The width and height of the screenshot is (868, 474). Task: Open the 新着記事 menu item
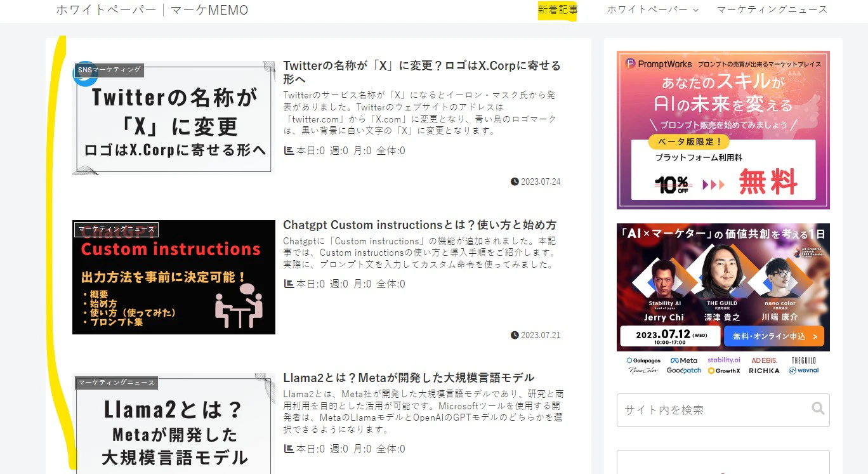[558, 10]
